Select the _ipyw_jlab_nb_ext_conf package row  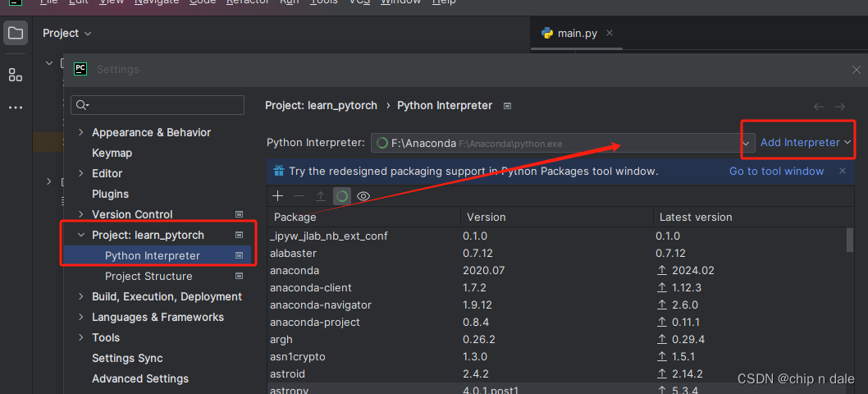(x=556, y=236)
